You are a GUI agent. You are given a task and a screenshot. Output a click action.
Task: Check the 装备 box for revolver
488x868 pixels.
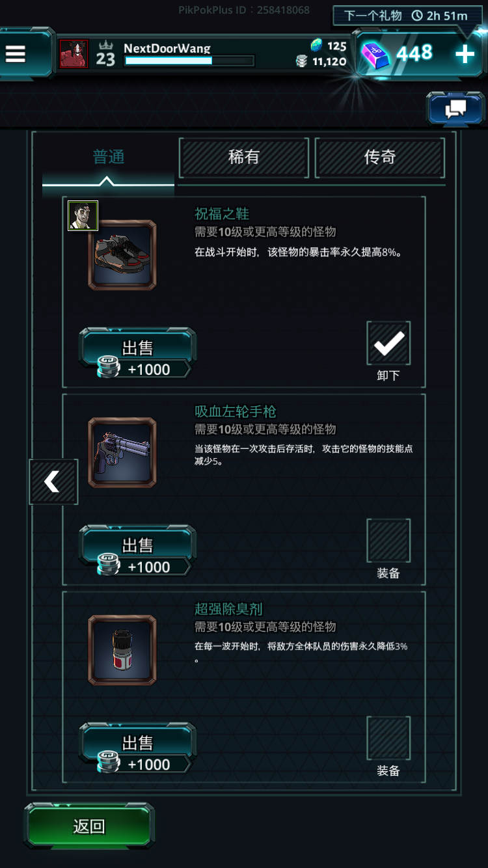[388, 541]
